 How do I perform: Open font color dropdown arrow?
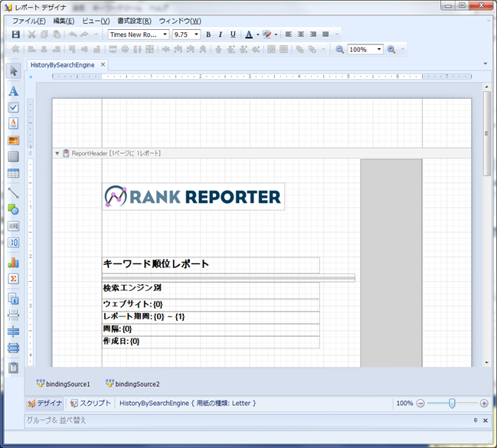coord(258,34)
